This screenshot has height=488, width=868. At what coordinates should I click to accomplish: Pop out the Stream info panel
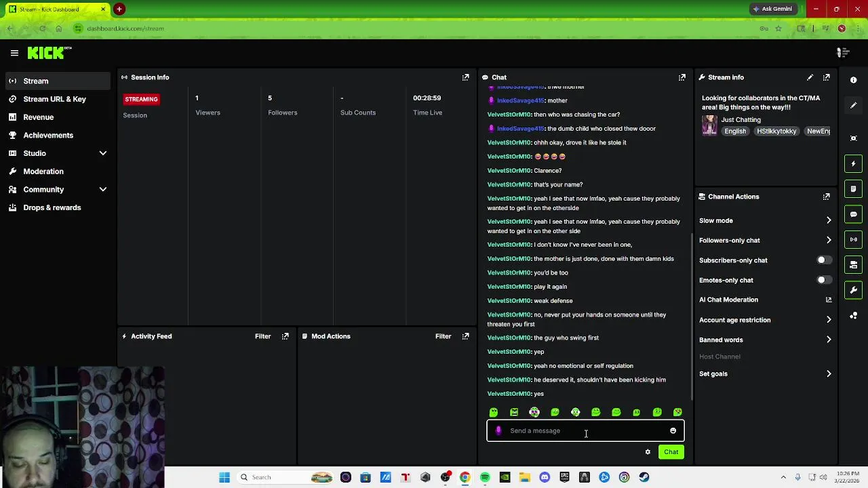pos(826,77)
